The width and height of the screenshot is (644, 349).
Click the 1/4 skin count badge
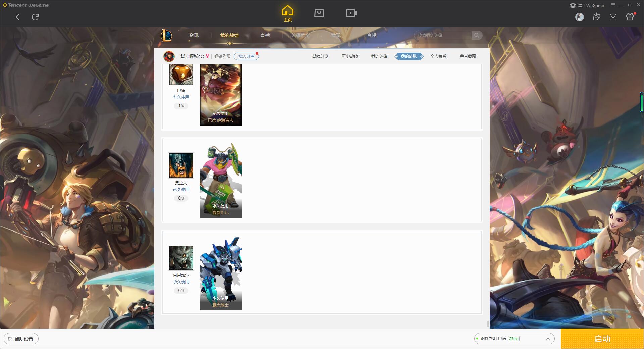(181, 106)
